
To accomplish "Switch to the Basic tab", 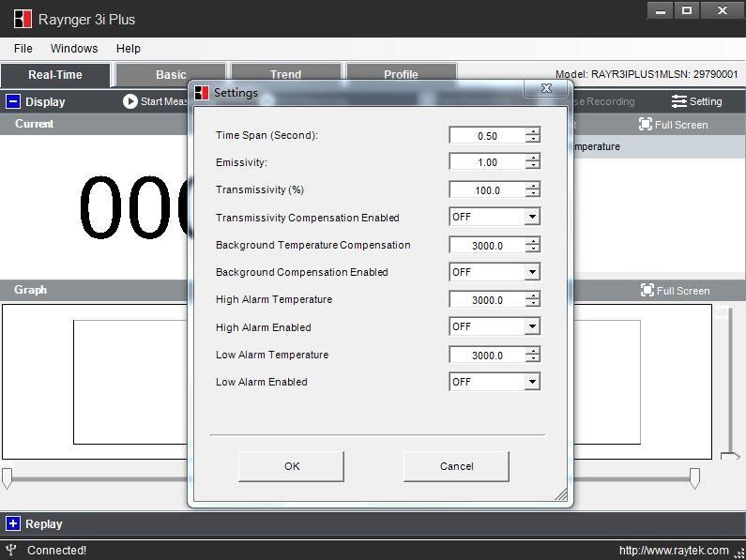I will point(171,75).
